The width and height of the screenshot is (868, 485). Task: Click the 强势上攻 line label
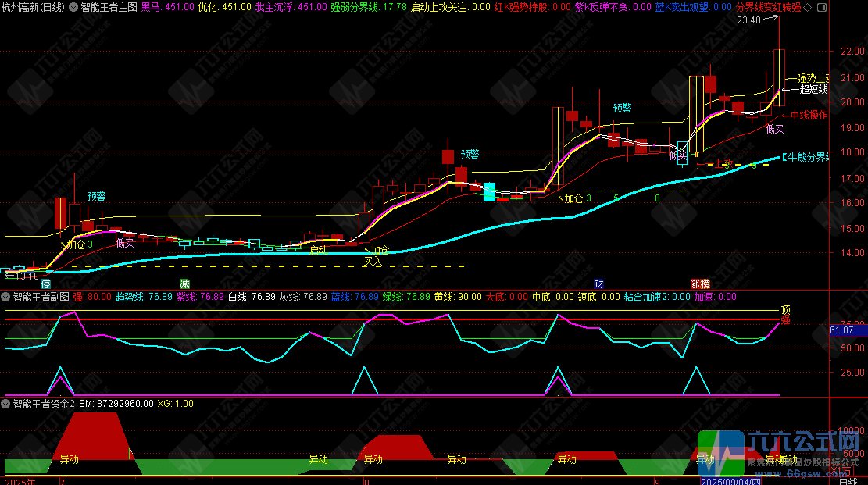[813, 78]
